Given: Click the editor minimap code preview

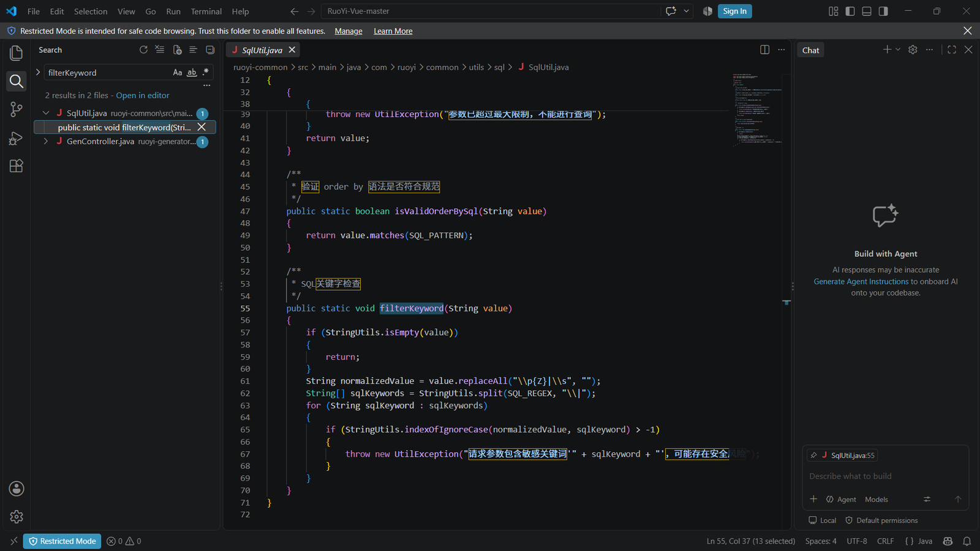Looking at the screenshot, I should tap(757, 110).
